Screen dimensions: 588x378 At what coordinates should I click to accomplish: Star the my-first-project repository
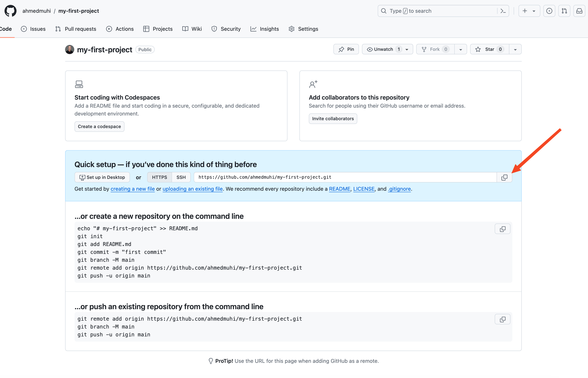pos(489,49)
